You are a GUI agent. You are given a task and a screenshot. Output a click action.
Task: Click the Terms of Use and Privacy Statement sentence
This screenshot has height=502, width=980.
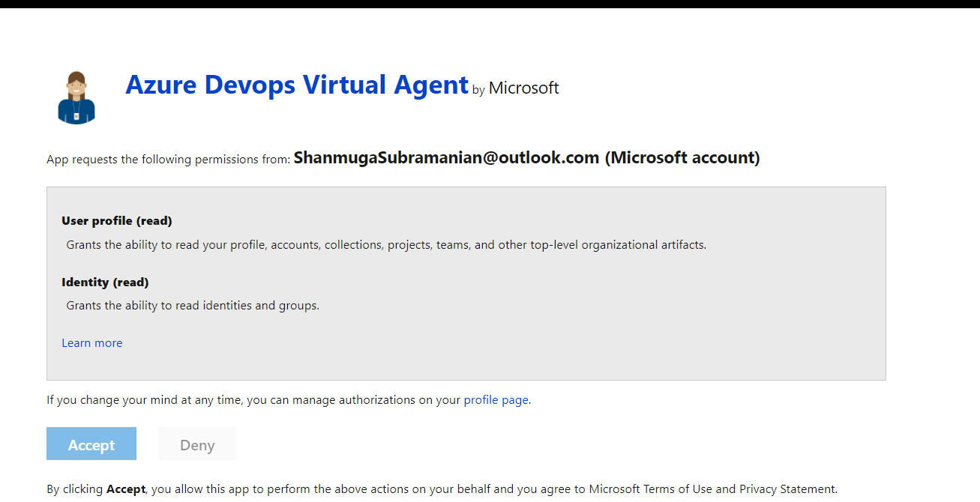[x=442, y=489]
